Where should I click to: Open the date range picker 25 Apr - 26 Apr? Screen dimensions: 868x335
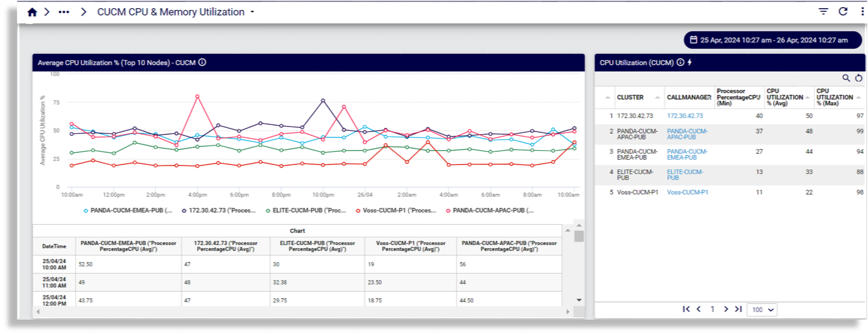tap(773, 40)
